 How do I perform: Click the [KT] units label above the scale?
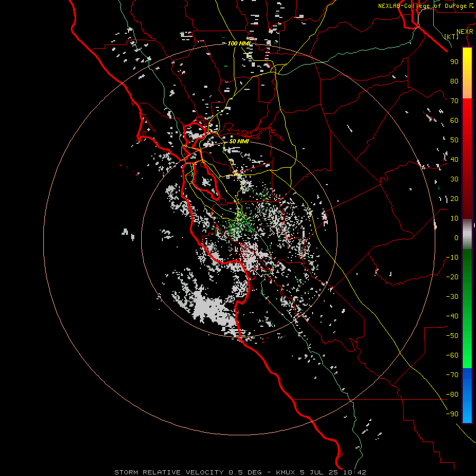tap(452, 36)
